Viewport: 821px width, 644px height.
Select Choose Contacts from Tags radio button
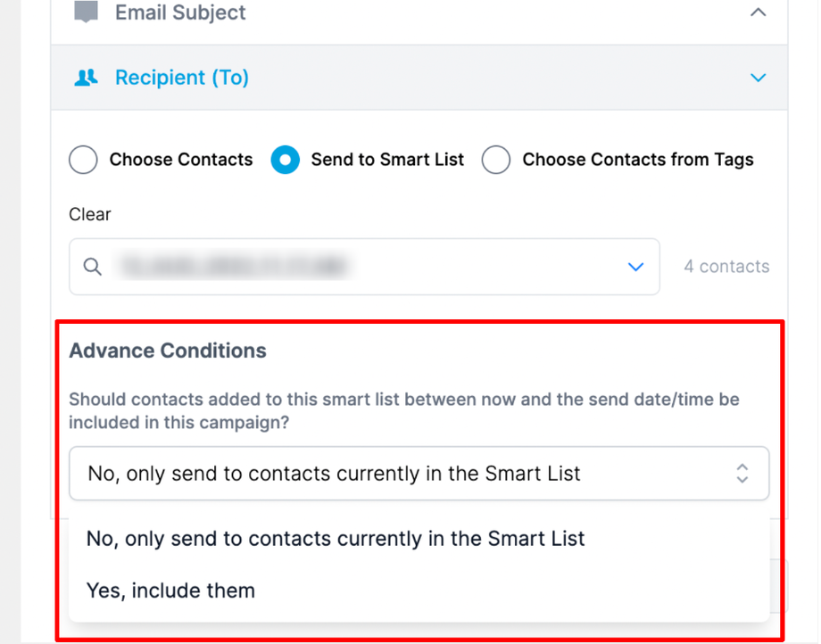pos(496,161)
